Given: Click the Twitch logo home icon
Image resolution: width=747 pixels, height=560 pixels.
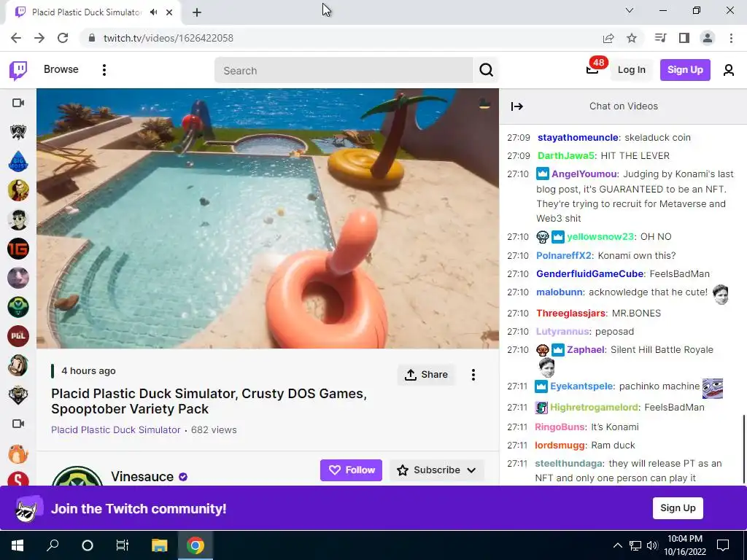Looking at the screenshot, I should click(18, 70).
